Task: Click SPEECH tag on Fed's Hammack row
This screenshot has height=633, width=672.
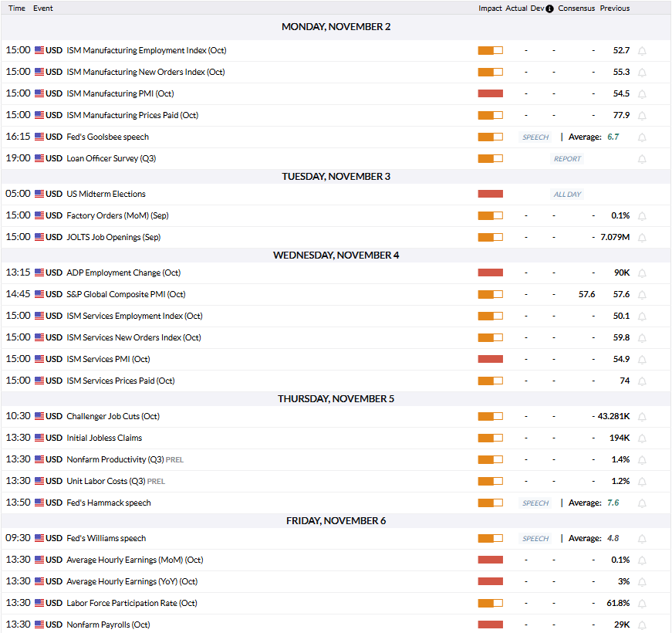Action: tap(535, 503)
